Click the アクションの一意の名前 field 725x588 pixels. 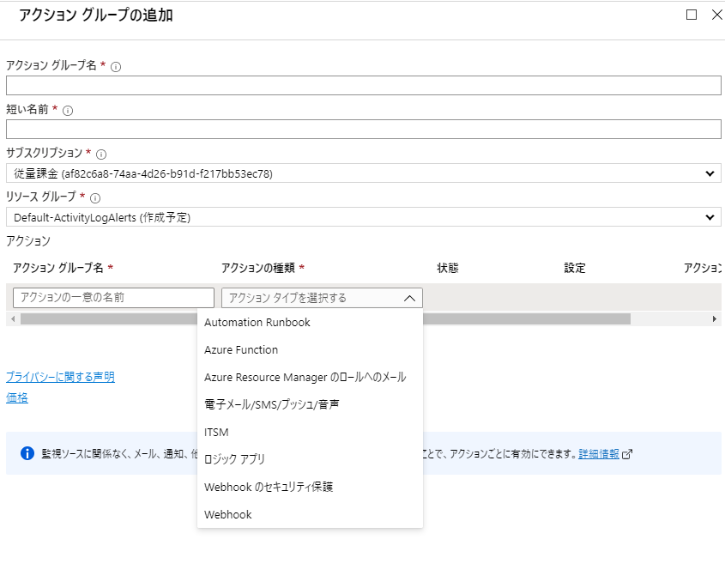(114, 298)
